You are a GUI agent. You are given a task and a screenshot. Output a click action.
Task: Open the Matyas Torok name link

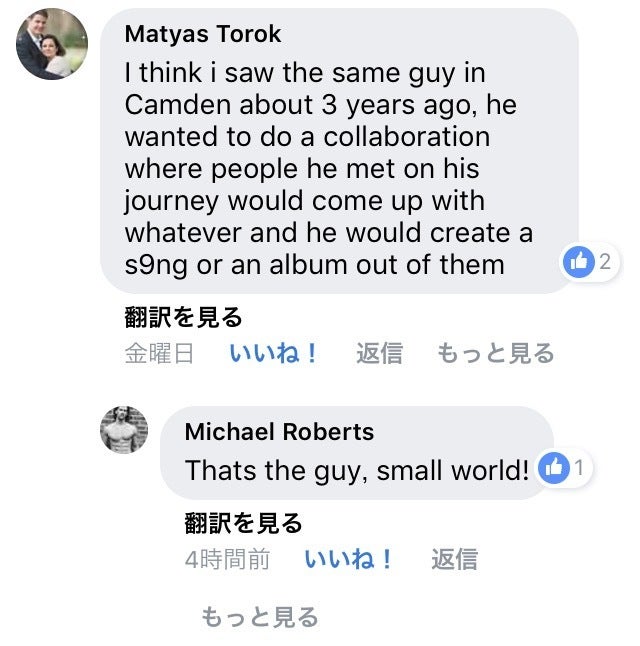(x=203, y=34)
